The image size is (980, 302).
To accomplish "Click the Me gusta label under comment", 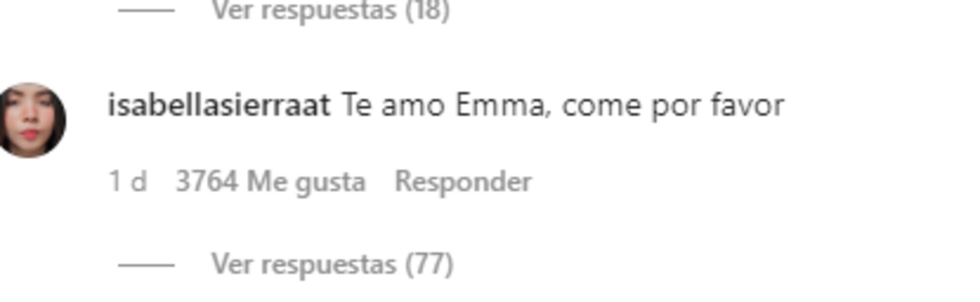I will [306, 183].
